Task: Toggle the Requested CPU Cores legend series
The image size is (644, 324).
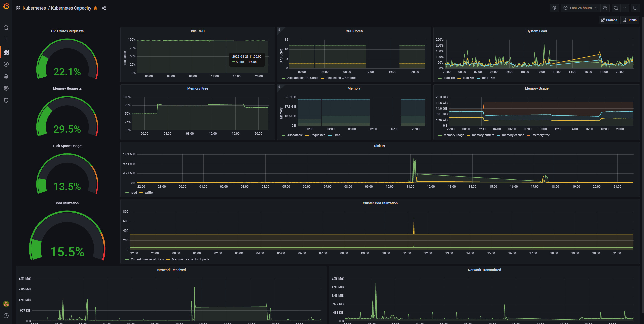Action: coord(341,78)
